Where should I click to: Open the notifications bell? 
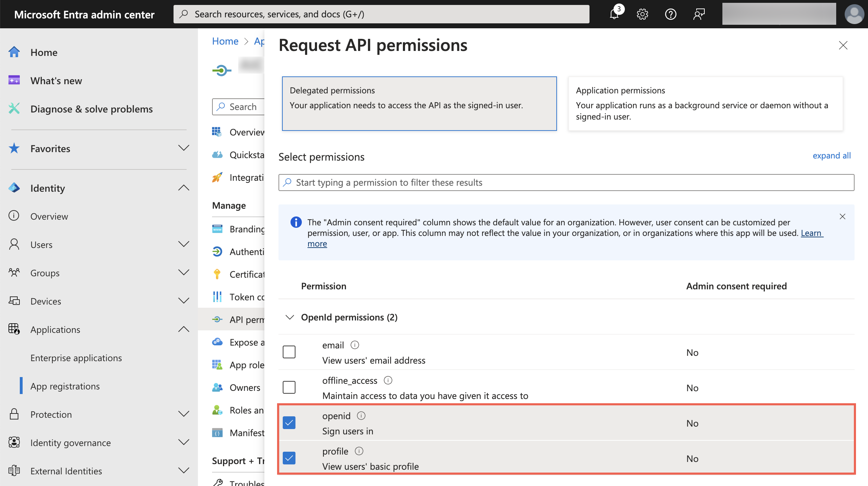click(x=614, y=14)
